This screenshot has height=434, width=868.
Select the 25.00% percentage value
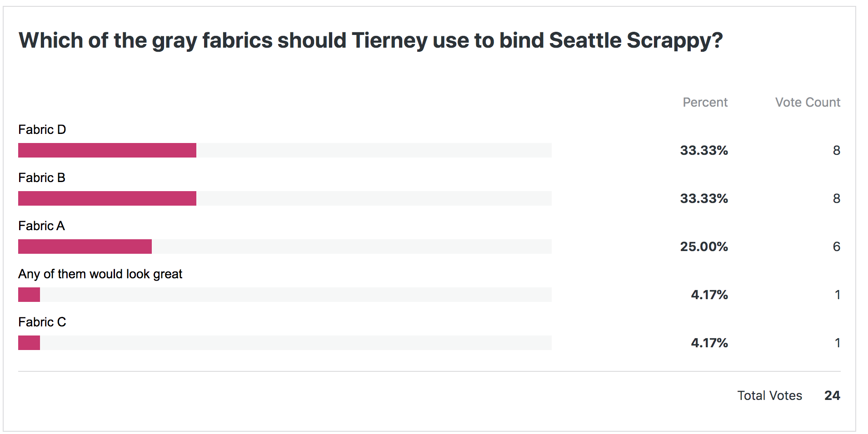pos(704,247)
